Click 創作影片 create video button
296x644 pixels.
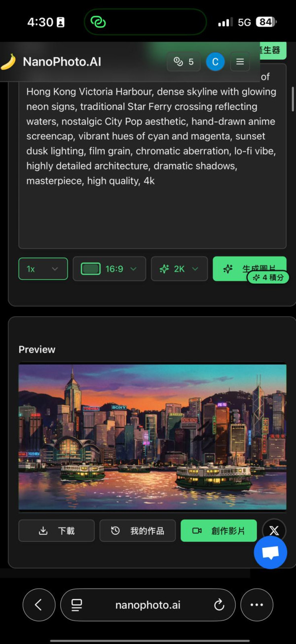tap(219, 530)
